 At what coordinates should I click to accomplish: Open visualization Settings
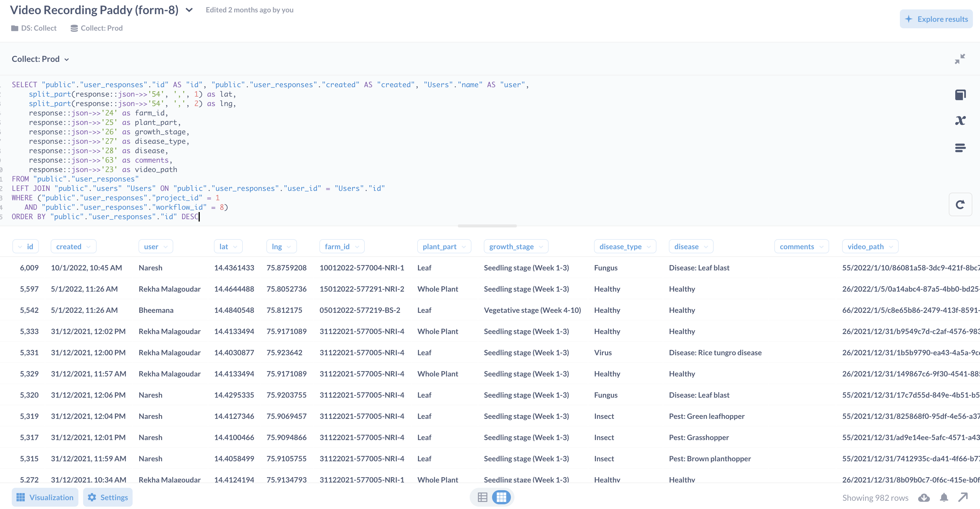pos(108,497)
